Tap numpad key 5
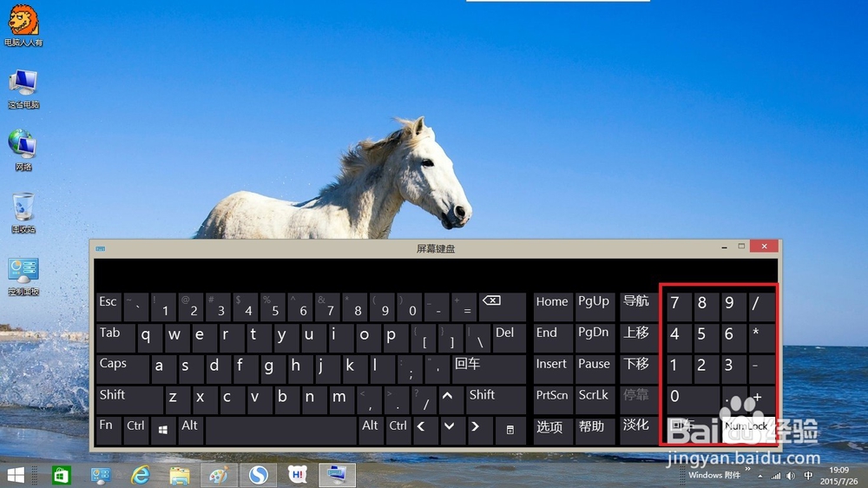The height and width of the screenshot is (488, 868). pyautogui.click(x=706, y=338)
